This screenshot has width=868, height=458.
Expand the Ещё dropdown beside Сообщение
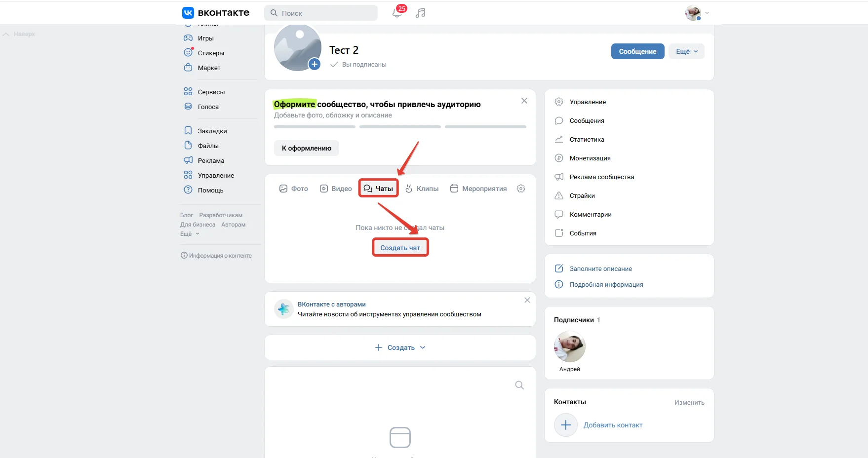pos(686,51)
